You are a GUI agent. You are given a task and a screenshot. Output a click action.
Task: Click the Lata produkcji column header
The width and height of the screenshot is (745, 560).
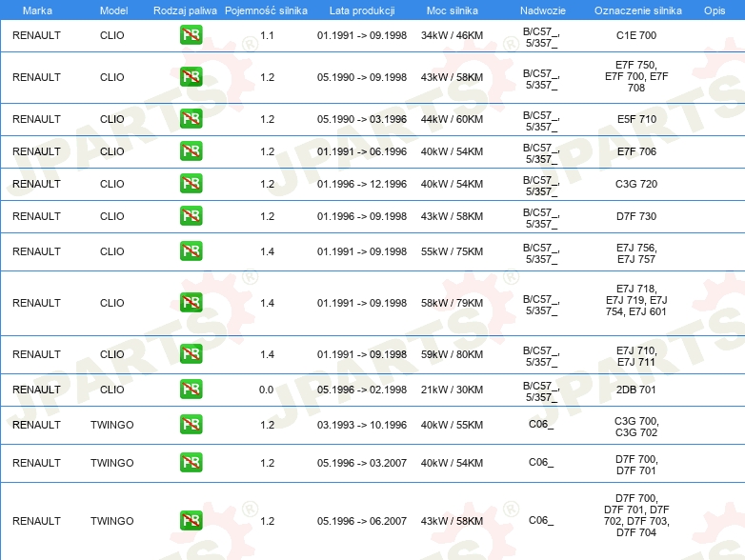(362, 10)
